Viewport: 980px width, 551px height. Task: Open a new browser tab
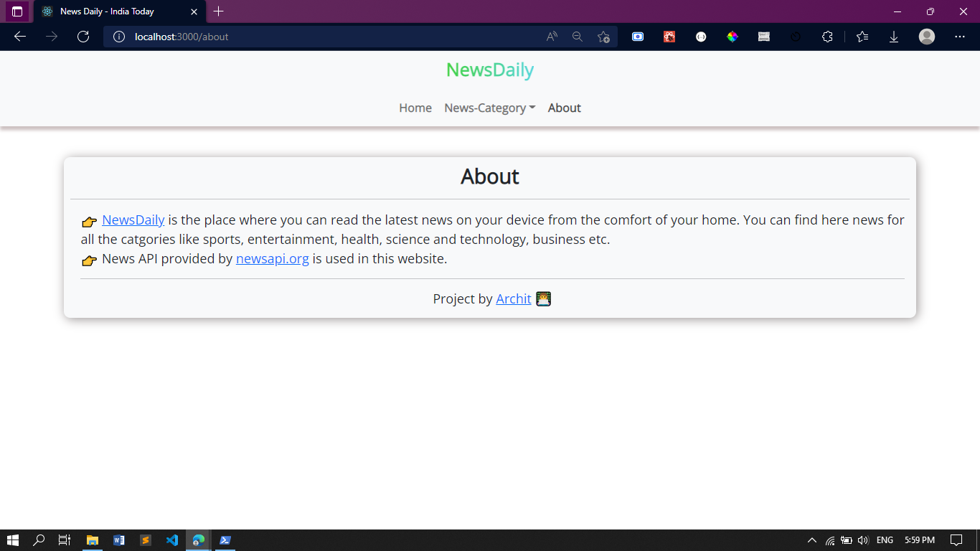(219, 11)
